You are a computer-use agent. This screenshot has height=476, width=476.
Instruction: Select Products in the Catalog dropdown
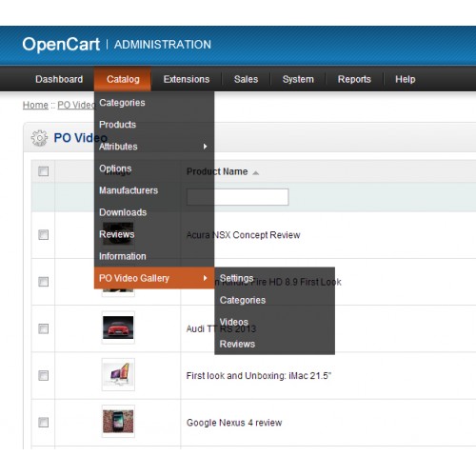click(154, 125)
